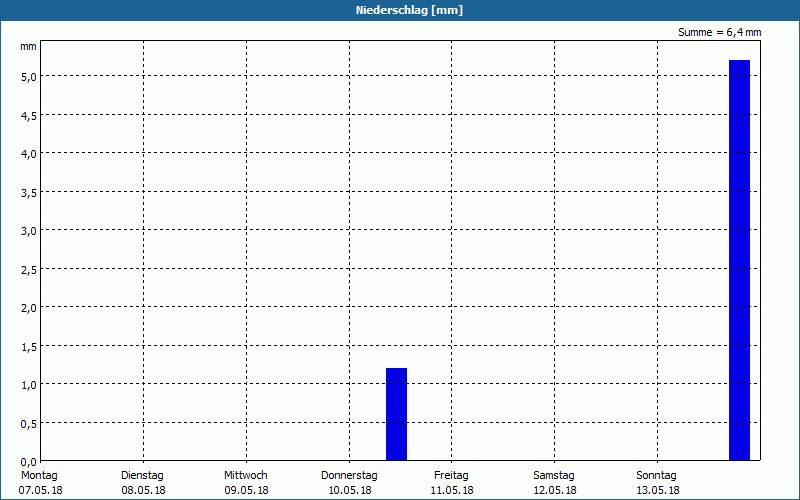The width and height of the screenshot is (800, 500).
Task: Click the mm unit label on y-axis
Action: point(29,47)
